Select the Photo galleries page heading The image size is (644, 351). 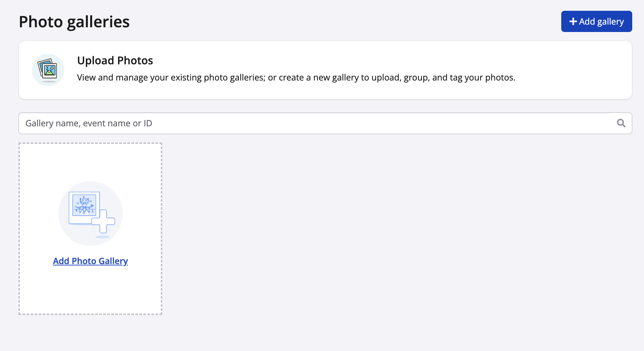coord(74,22)
